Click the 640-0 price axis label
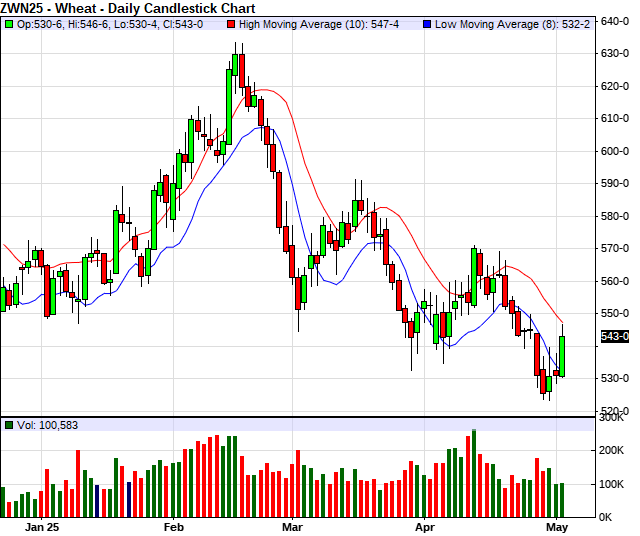Screen dimensions: 640x536 pos(616,21)
